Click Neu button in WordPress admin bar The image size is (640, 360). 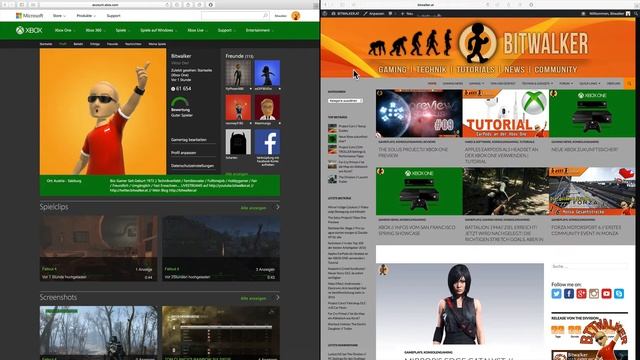407,13
